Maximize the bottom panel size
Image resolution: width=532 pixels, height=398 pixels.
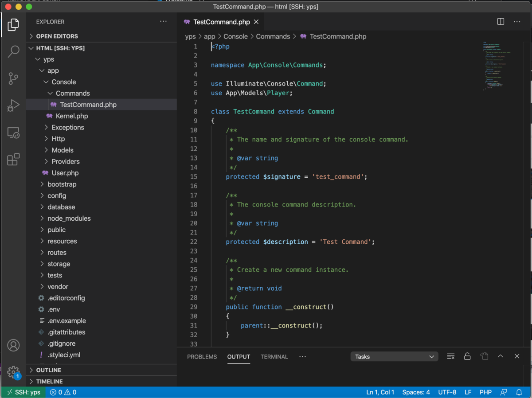(501, 356)
